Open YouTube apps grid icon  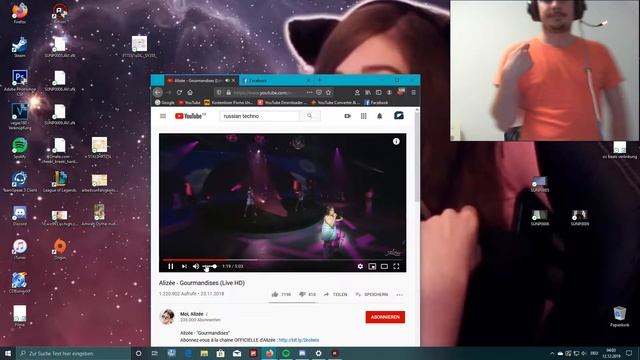[363, 116]
